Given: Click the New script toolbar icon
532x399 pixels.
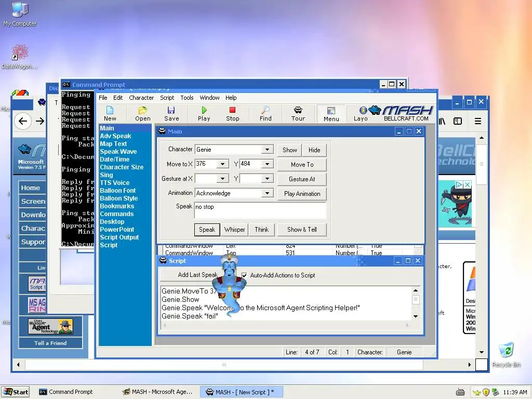Looking at the screenshot, I should click(x=110, y=113).
